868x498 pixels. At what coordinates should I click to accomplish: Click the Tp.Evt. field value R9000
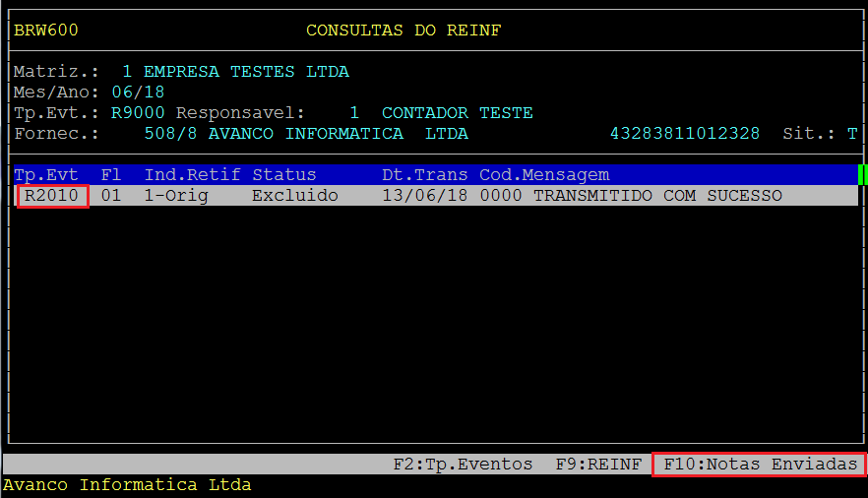pyautogui.click(x=138, y=112)
